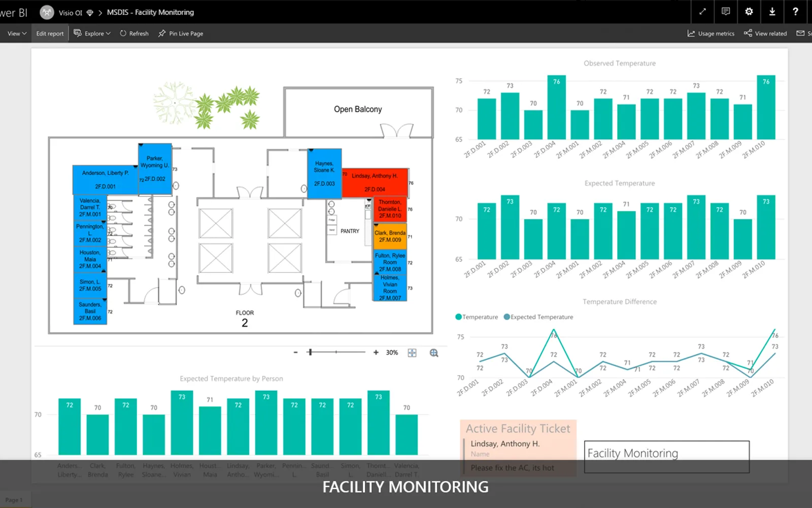812x508 pixels.
Task: Click the PANTRY label on the floor plan
Action: 350,231
